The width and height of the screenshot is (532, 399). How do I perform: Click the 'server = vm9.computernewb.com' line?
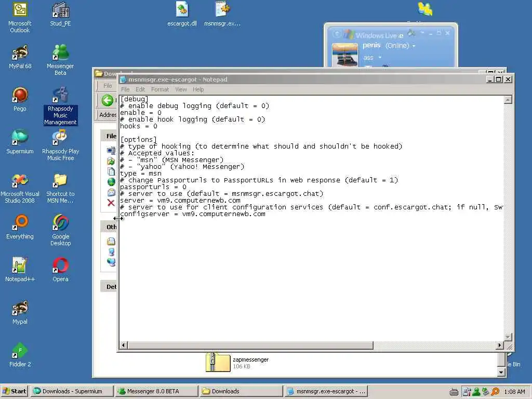[x=180, y=201]
